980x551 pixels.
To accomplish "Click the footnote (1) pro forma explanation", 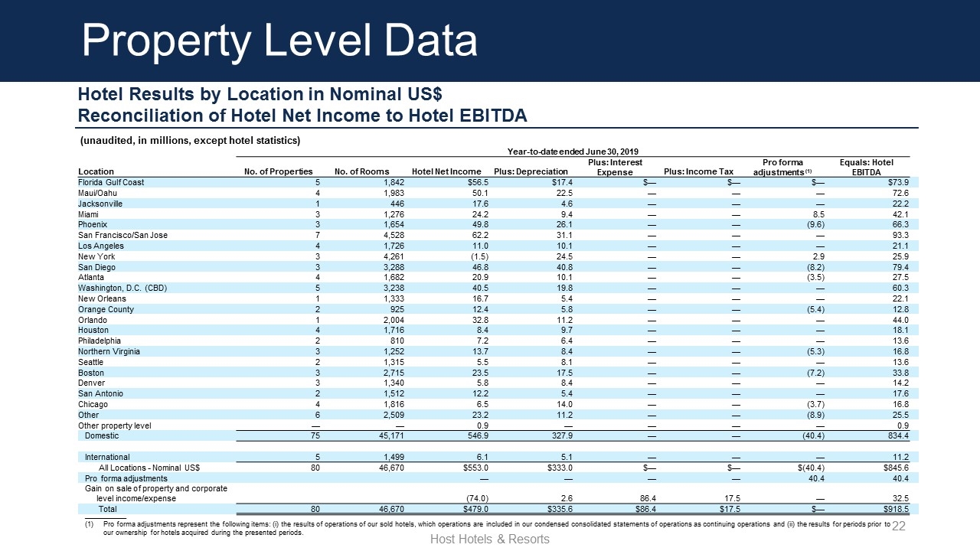I will coord(487,530).
